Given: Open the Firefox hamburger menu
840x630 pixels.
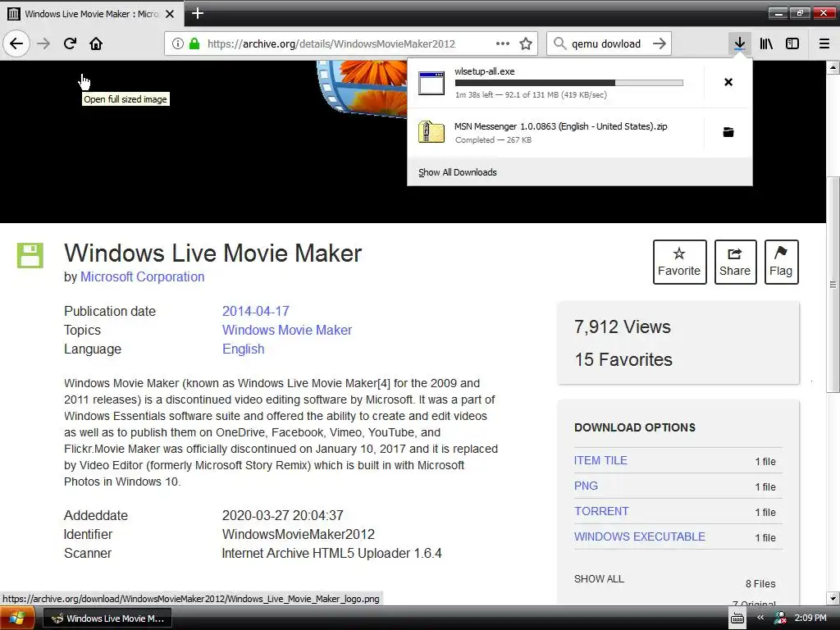Looking at the screenshot, I should [824, 43].
